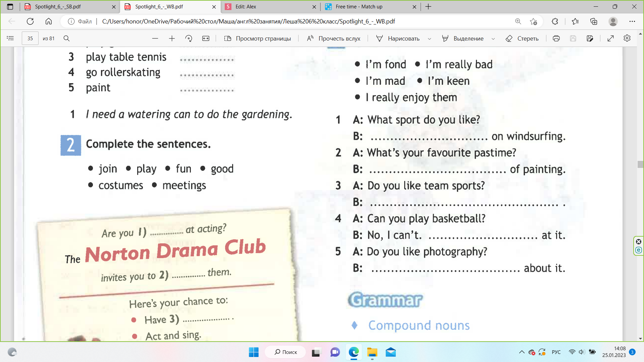Click the search in document icon
Viewport: 644px width, 362px height.
pos(66,39)
